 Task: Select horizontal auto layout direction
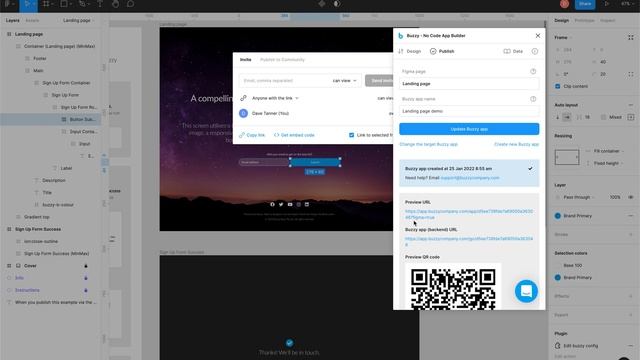pyautogui.click(x=567, y=118)
